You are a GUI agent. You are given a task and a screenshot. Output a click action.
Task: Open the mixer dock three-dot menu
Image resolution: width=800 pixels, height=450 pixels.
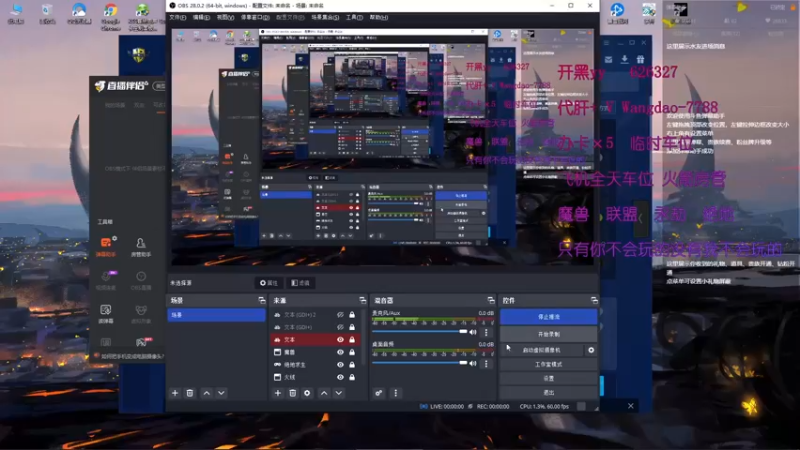pyautogui.click(x=395, y=393)
